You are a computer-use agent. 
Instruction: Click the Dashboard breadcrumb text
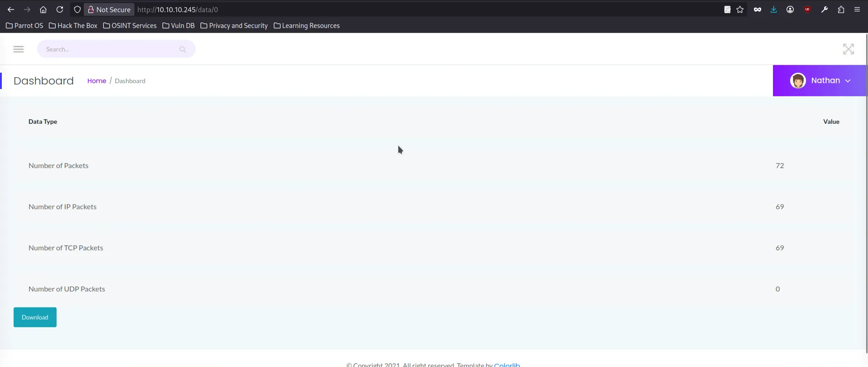[130, 81]
